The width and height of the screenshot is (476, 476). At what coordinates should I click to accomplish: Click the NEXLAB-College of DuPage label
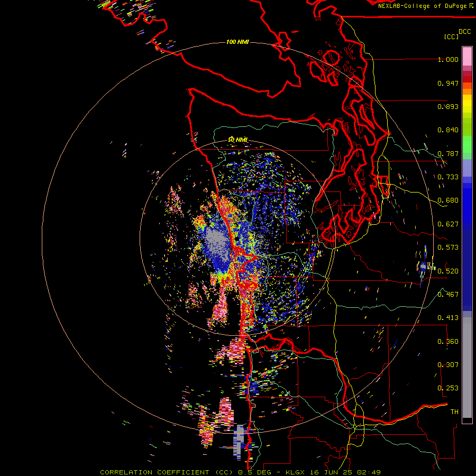pyautogui.click(x=424, y=6)
